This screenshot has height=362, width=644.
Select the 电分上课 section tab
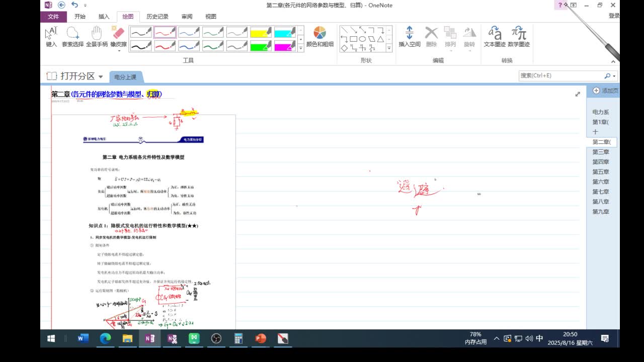pos(125,77)
